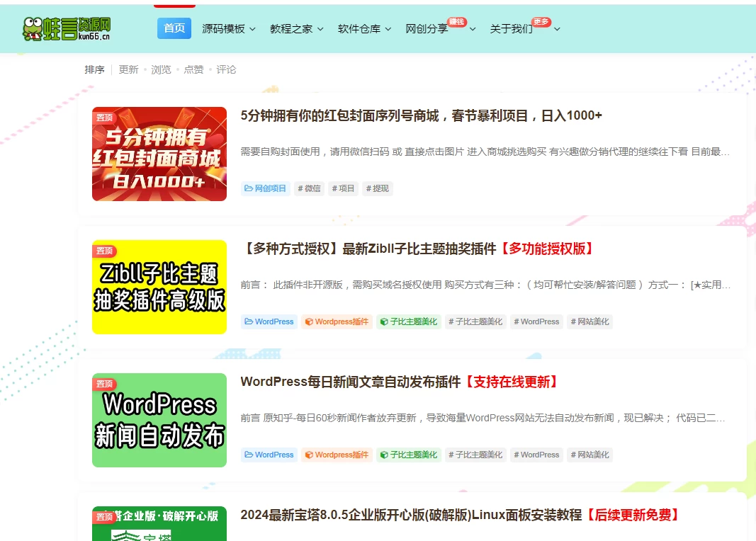756x541 pixels.
Task: Click WordPress category tag in 新闻自动发布 post
Action: tap(269, 455)
